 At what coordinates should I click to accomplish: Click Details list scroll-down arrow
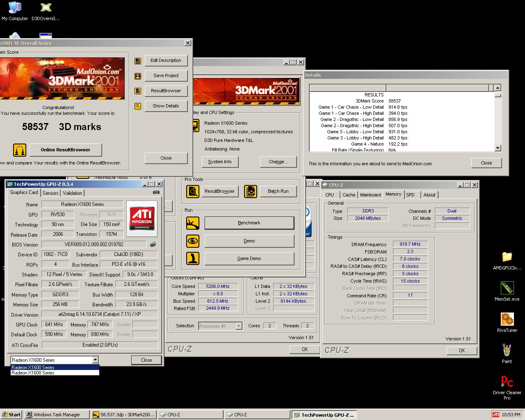coord(498,148)
